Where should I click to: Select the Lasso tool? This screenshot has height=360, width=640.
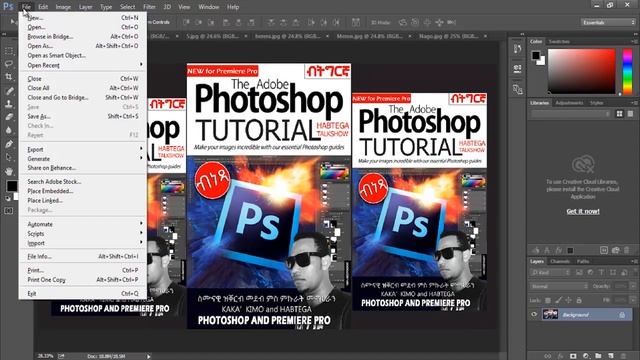(x=9, y=64)
